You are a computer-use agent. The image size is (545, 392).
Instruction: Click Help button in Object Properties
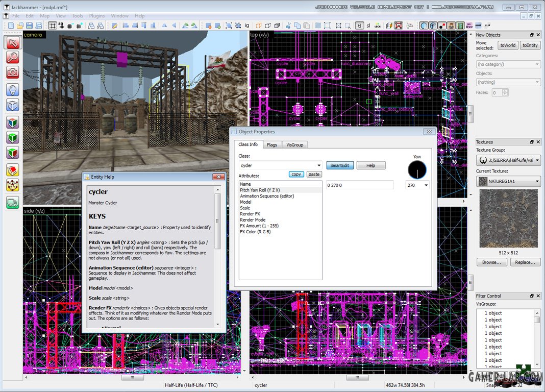tap(371, 165)
